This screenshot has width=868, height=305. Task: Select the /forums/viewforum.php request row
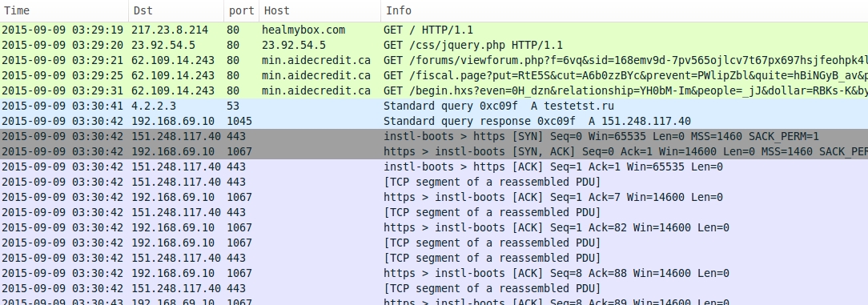(434, 60)
